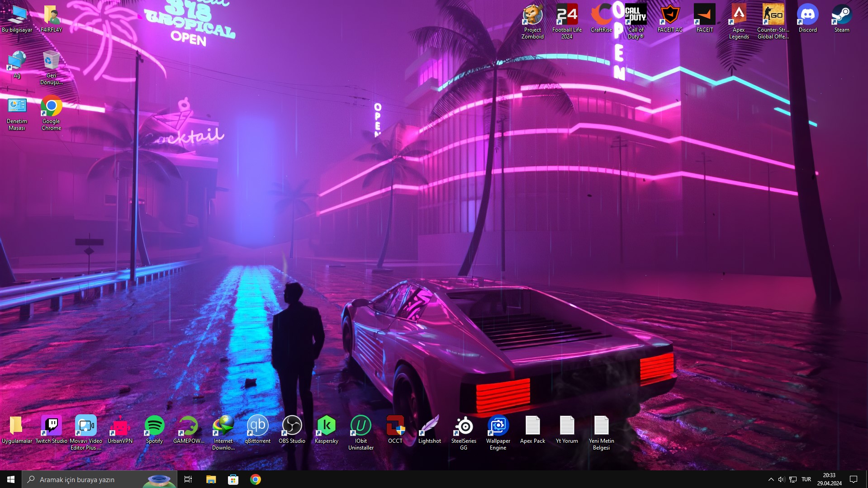Open the notification Action Center
Image resolution: width=868 pixels, height=488 pixels.
click(854, 479)
